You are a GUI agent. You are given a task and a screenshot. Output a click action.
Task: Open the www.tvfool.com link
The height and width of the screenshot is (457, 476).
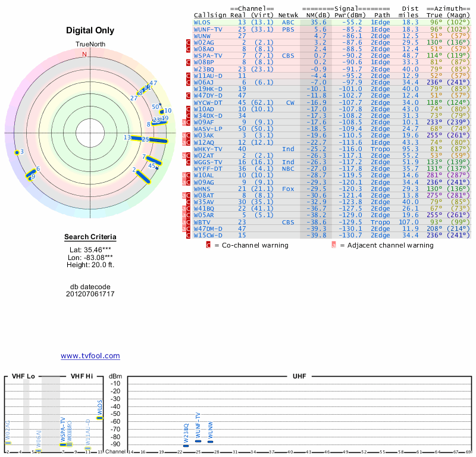90,356
